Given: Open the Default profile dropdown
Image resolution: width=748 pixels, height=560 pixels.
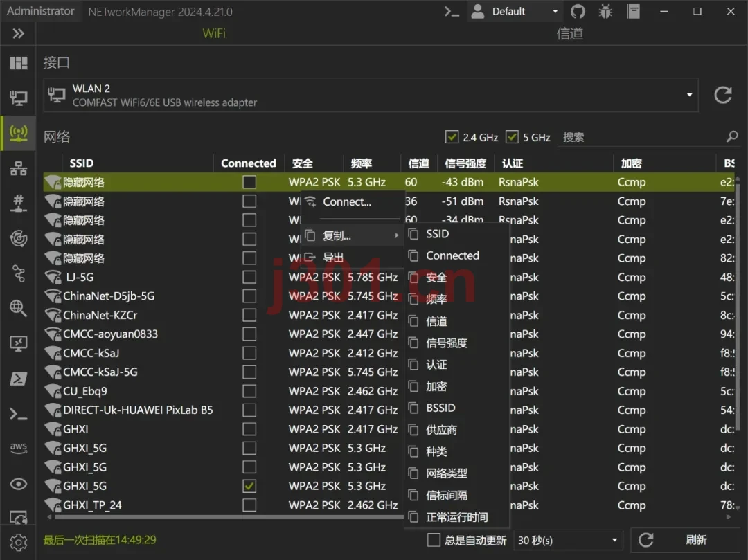Looking at the screenshot, I should click(514, 12).
